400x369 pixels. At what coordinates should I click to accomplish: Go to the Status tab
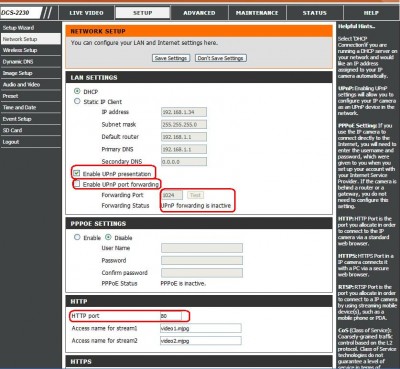[x=315, y=13]
